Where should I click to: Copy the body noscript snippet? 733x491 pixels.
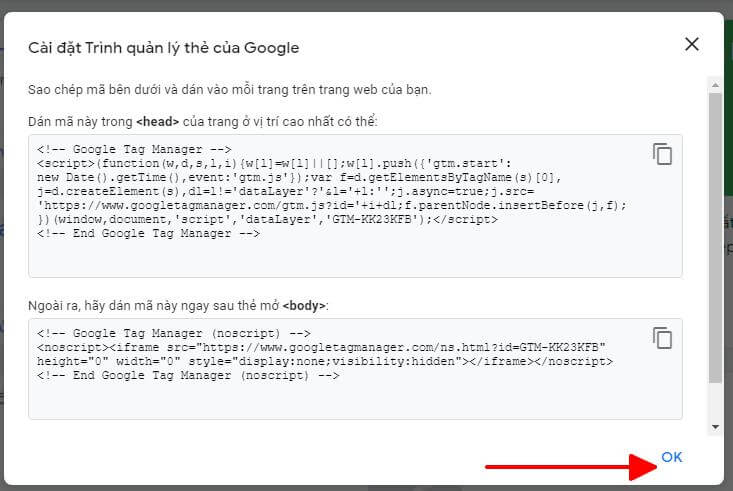[662, 338]
